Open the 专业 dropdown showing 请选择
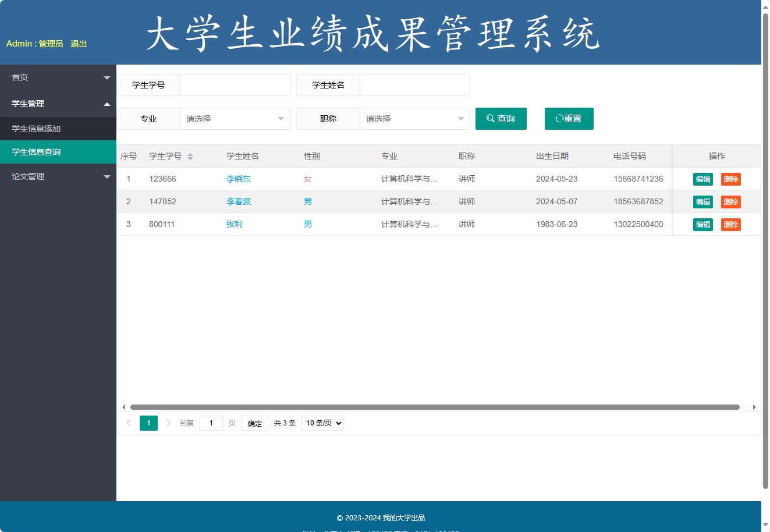Screen dimensions: 770x532 [x=235, y=119]
